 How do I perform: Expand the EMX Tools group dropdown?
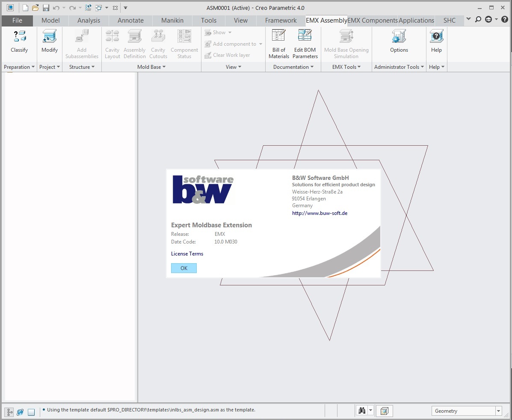click(346, 67)
